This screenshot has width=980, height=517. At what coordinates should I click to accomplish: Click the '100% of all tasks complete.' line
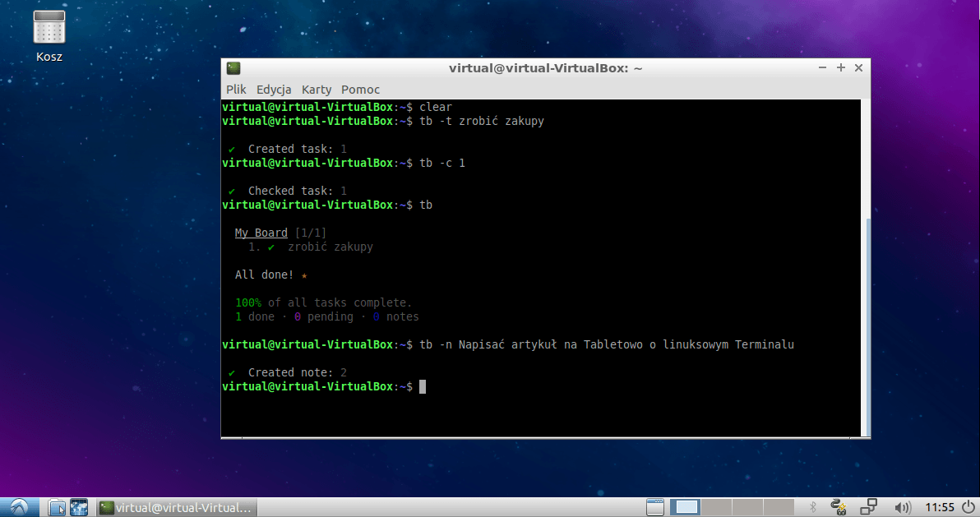tap(323, 302)
